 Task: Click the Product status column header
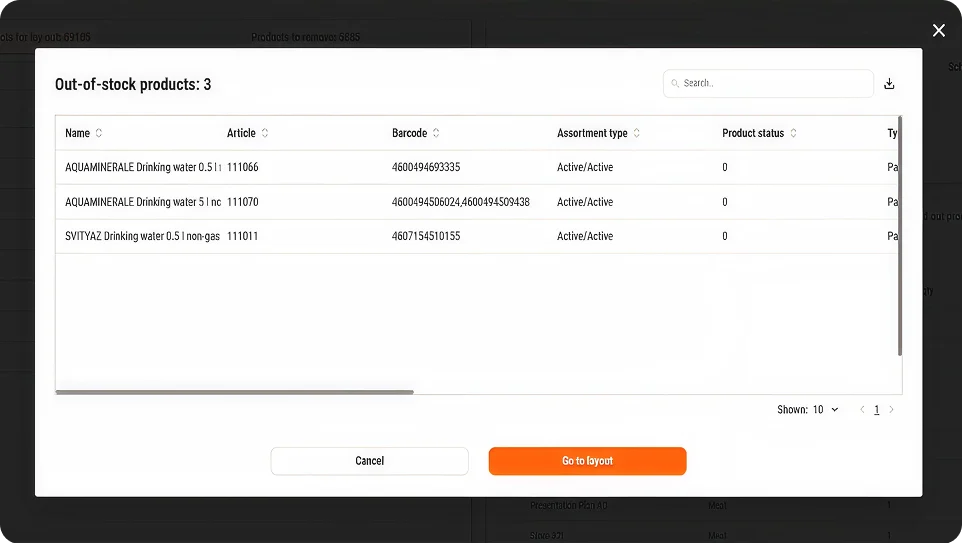(753, 133)
